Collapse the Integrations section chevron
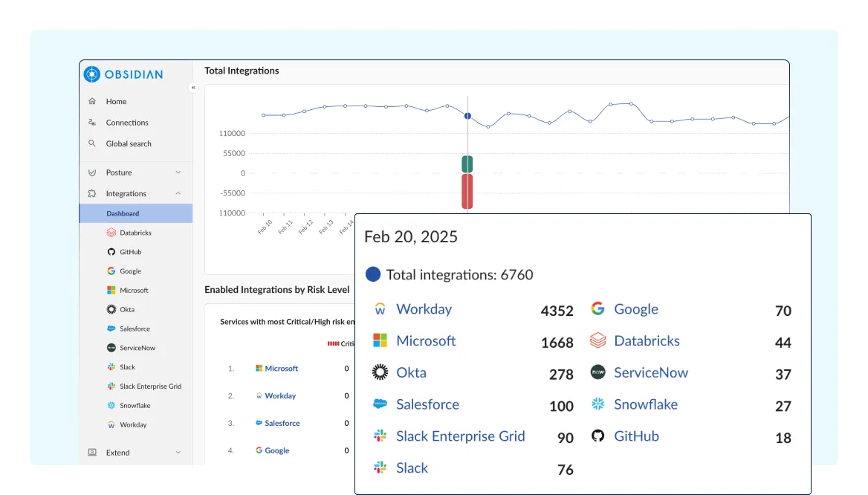The height and width of the screenshot is (495, 868). pyautogui.click(x=178, y=193)
